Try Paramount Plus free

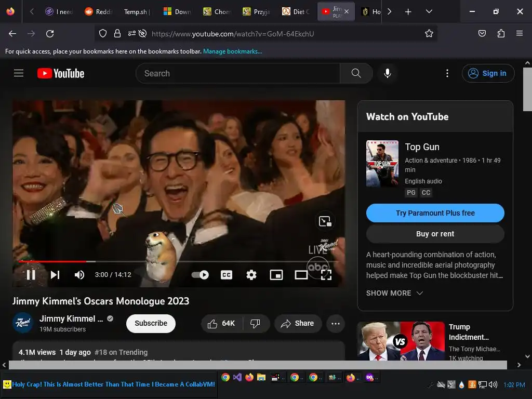[435, 213]
